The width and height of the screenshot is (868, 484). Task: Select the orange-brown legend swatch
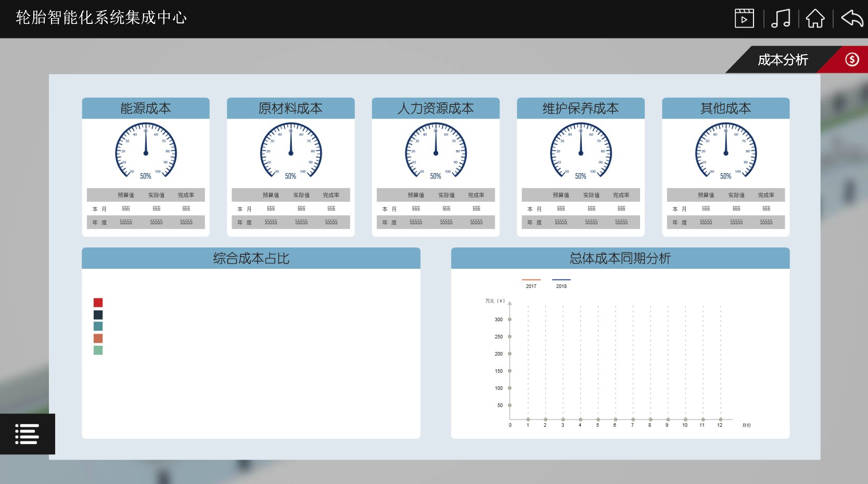[98, 338]
